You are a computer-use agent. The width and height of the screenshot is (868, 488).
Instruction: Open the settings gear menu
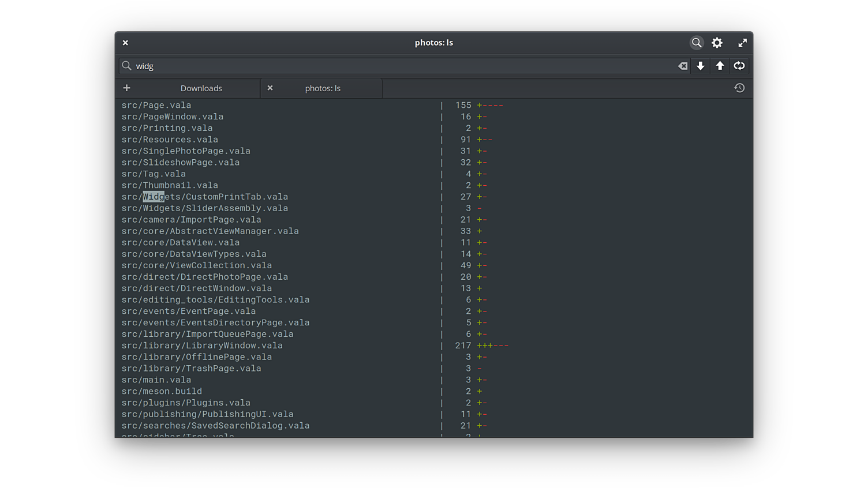coord(717,43)
